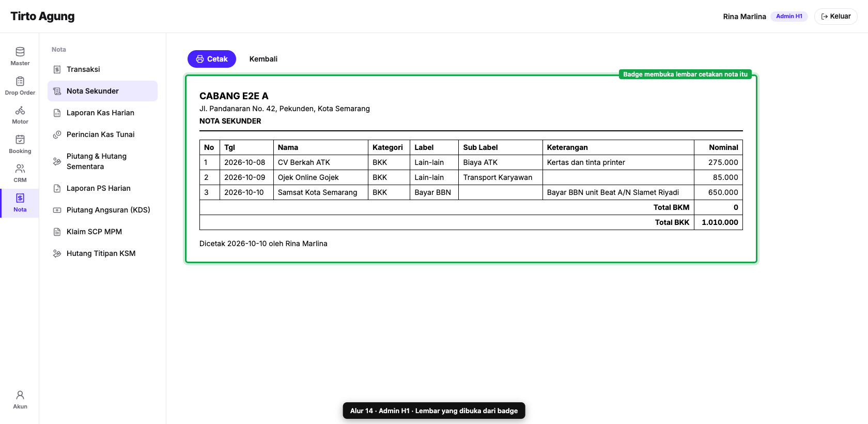This screenshot has height=424, width=868.
Task: Open the Akun profile icon
Action: coord(20,395)
